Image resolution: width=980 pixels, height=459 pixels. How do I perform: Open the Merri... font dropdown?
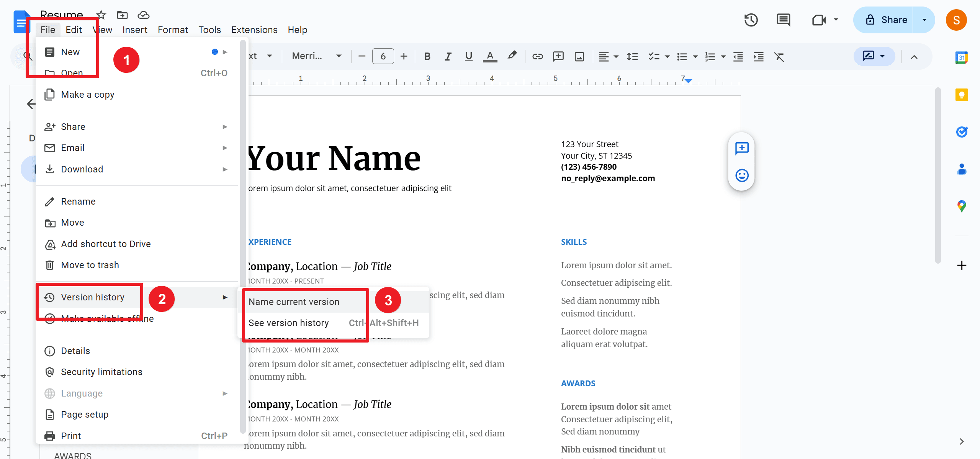(315, 57)
